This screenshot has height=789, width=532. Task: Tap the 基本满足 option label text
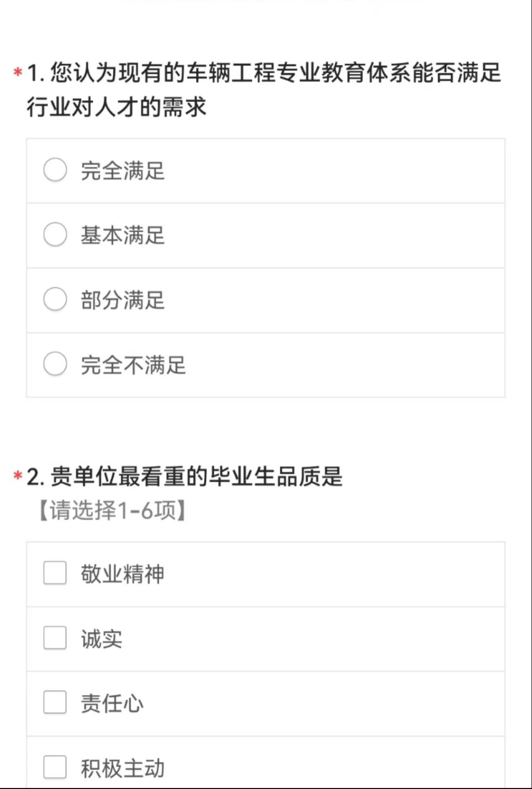[x=123, y=235]
